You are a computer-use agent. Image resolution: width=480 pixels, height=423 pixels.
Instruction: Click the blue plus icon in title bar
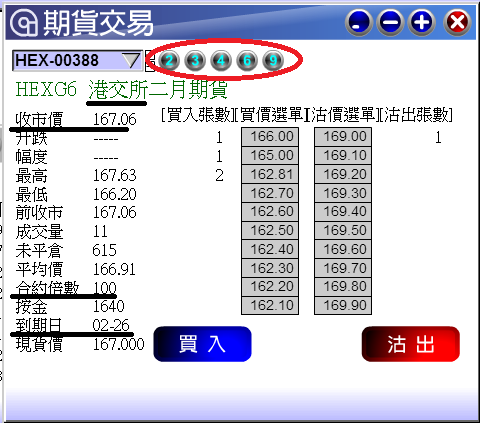[x=422, y=23]
